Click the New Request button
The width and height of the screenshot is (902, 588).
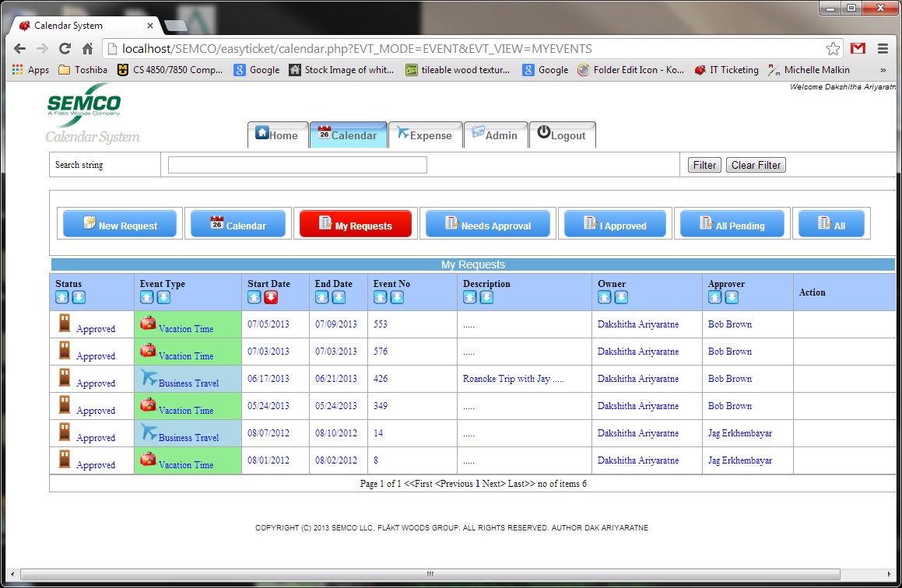121,224
